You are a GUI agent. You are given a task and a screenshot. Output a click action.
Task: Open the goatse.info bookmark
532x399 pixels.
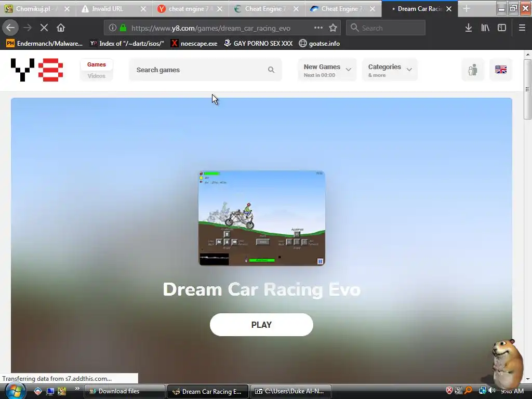click(320, 44)
